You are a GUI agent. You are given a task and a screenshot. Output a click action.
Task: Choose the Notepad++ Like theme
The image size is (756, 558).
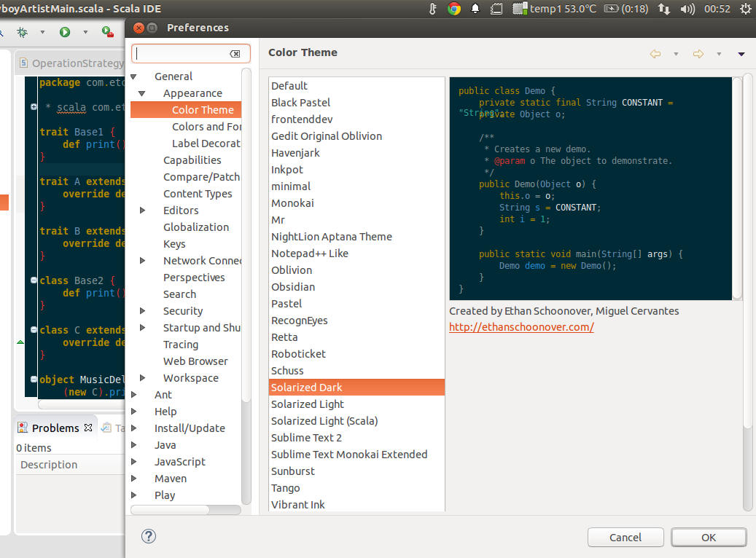356,254
